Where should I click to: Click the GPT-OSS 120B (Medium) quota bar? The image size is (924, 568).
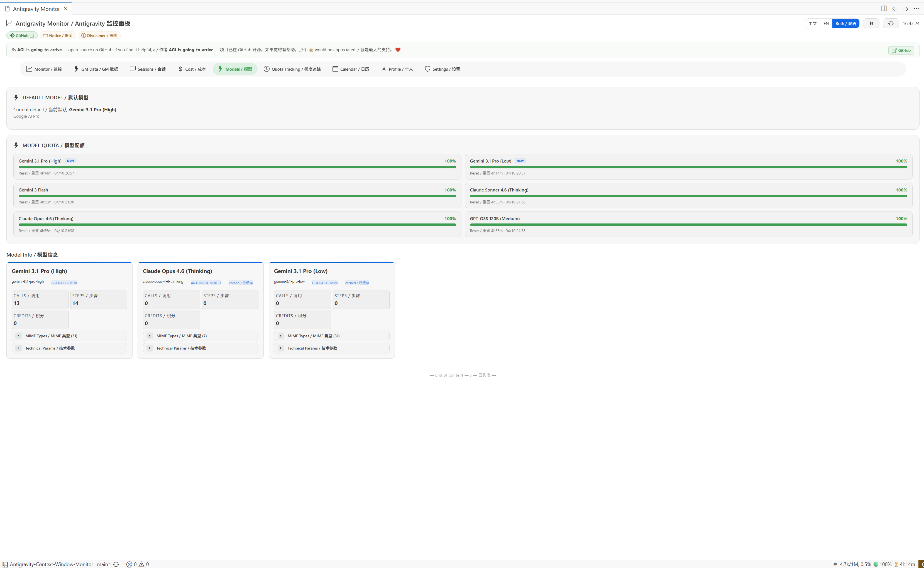point(688,224)
